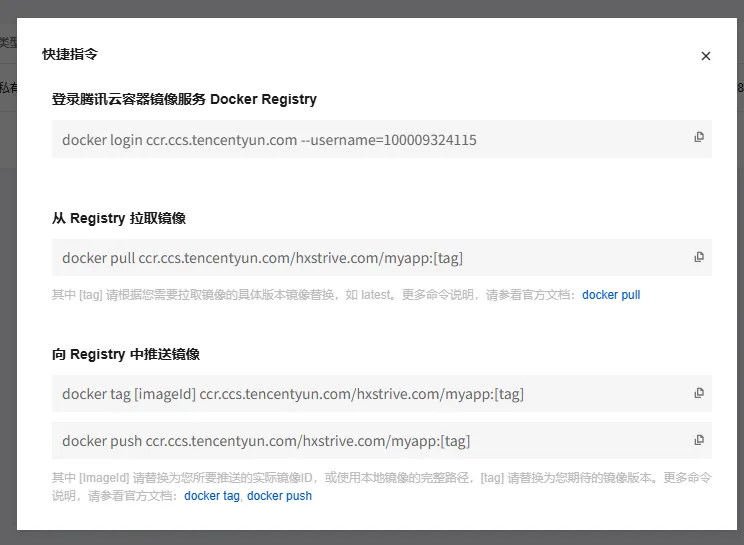Click the docker pull command text
The height and width of the screenshot is (545, 744).
point(262,258)
